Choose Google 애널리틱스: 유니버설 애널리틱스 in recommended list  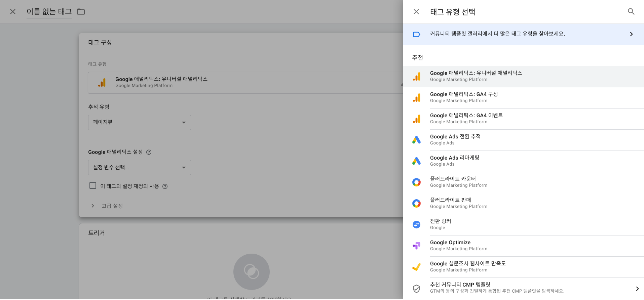point(523,77)
